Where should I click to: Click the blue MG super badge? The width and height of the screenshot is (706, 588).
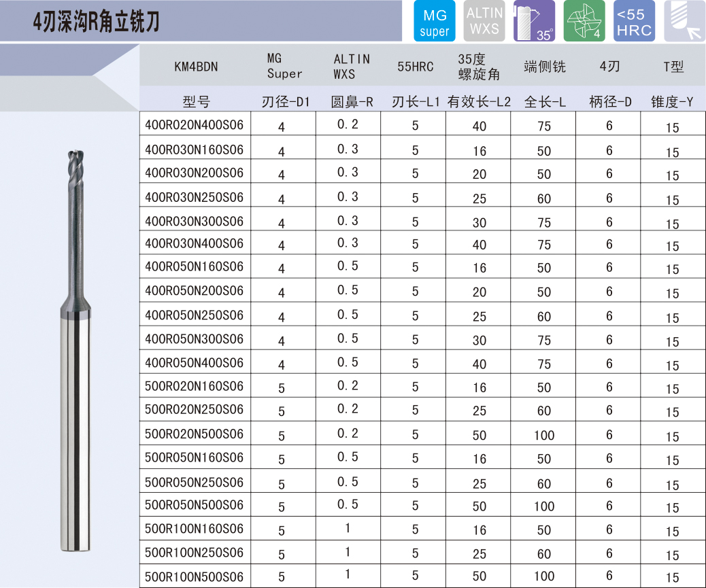[434, 22]
